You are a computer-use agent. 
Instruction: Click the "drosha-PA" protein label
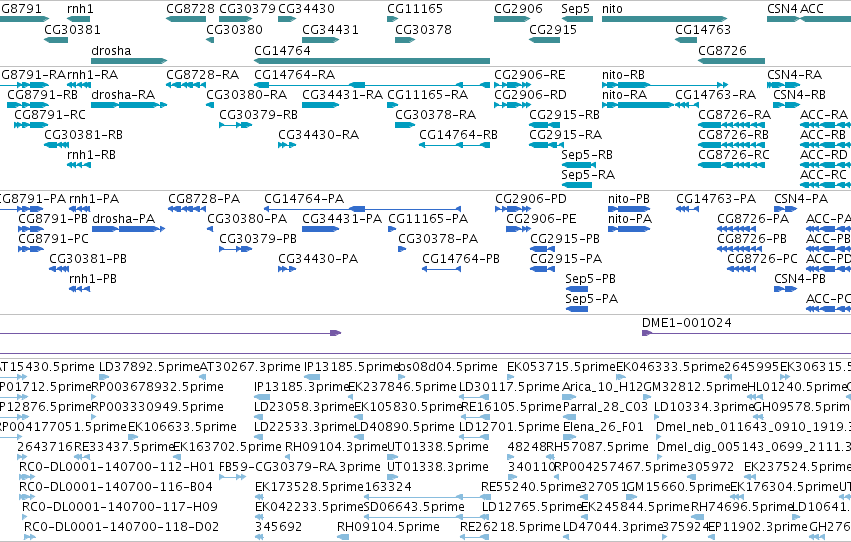123,219
